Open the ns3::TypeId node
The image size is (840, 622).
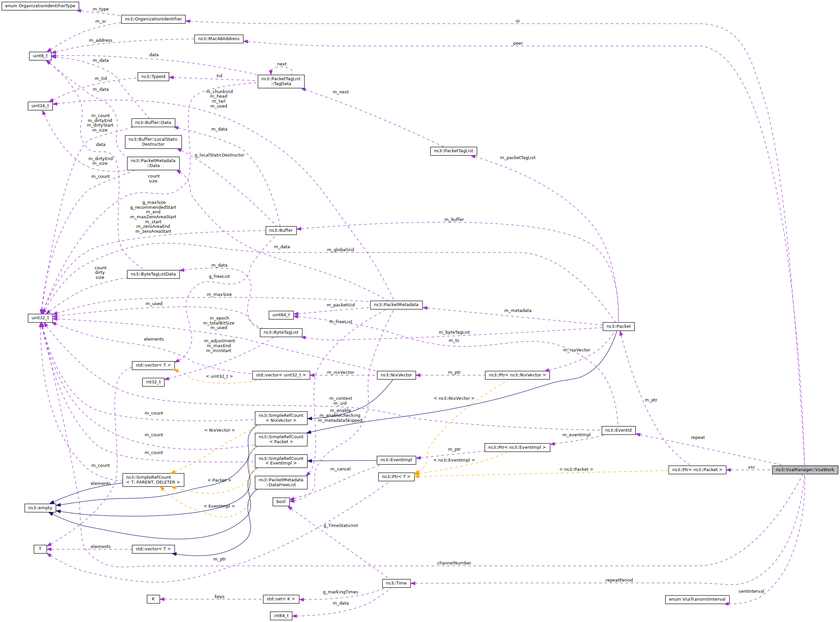(x=153, y=76)
